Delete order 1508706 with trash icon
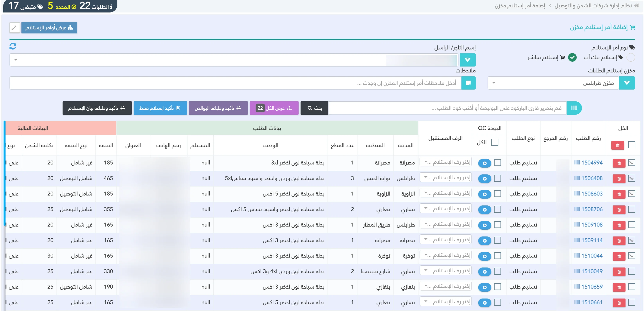Image resolution: width=644 pixels, height=311 pixels. tap(619, 210)
